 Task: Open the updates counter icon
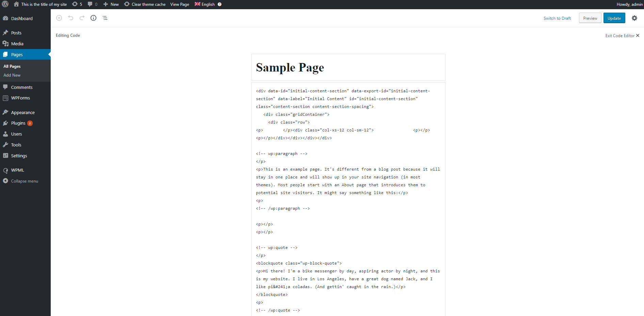coord(77,4)
